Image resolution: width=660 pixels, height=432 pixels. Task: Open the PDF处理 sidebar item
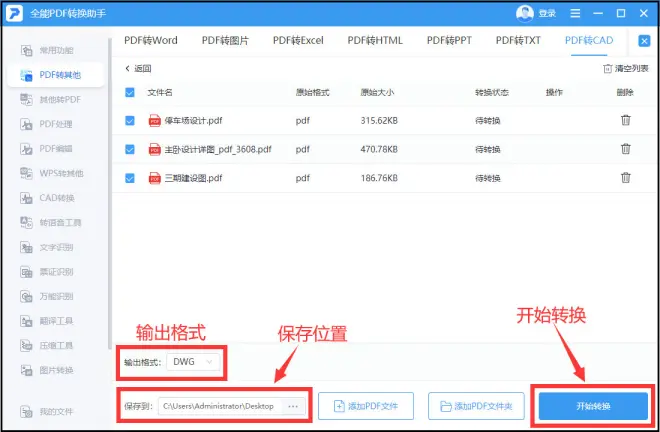click(46, 124)
